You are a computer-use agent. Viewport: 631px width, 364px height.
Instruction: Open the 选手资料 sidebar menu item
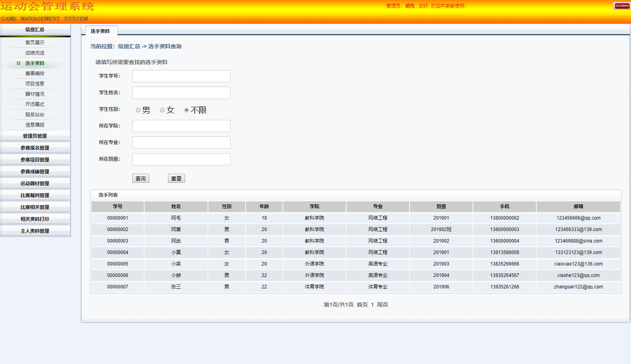coord(35,63)
